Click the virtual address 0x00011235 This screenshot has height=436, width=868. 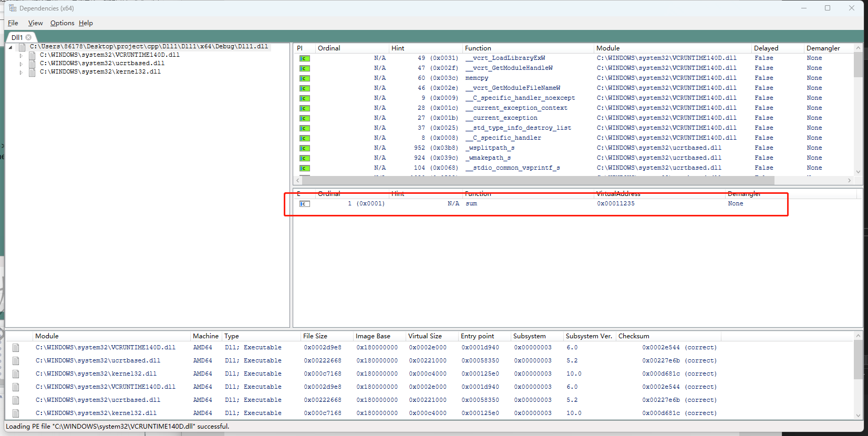pos(615,203)
